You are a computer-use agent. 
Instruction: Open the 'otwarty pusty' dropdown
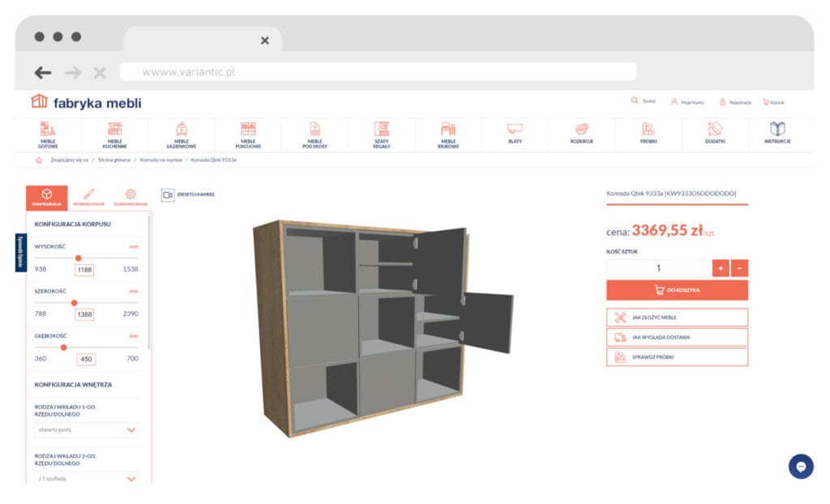[x=84, y=430]
